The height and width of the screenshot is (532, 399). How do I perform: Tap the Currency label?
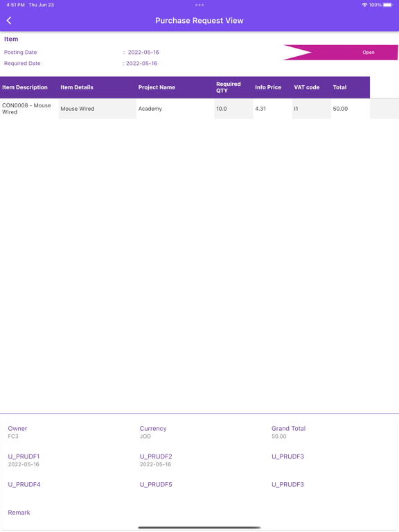point(153,429)
